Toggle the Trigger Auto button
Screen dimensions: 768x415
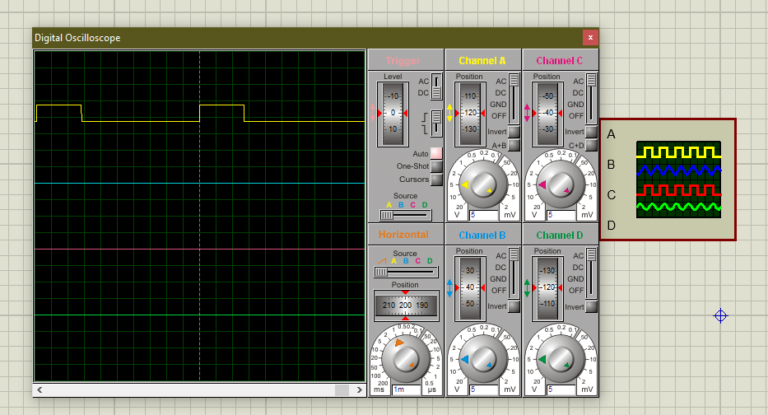[436, 153]
